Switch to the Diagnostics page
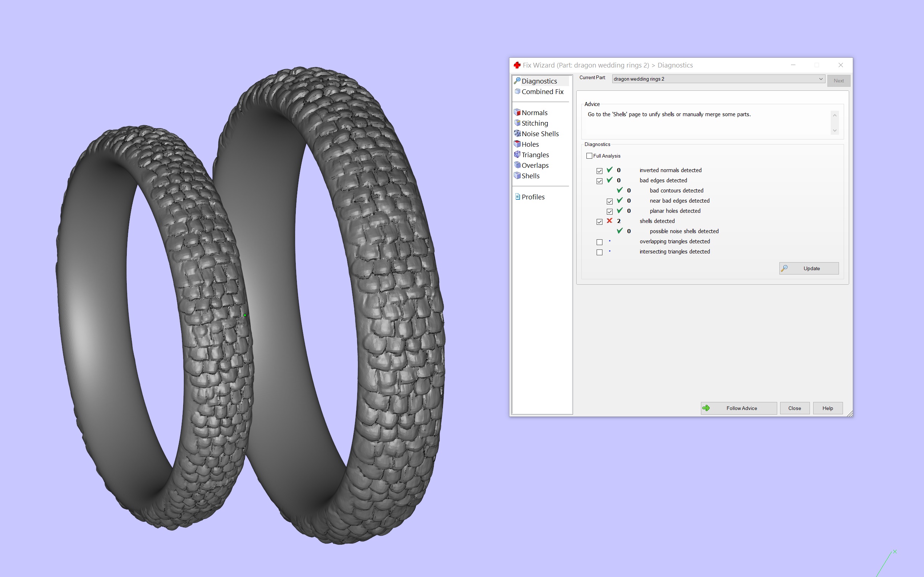The height and width of the screenshot is (577, 924). click(539, 81)
